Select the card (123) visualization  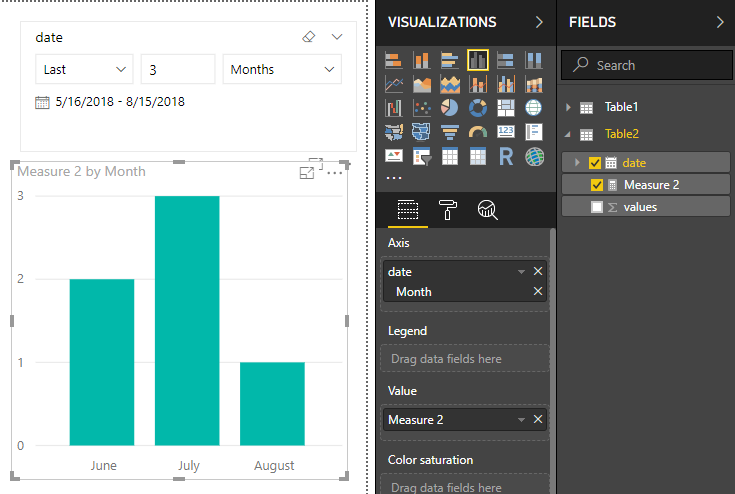(x=506, y=132)
